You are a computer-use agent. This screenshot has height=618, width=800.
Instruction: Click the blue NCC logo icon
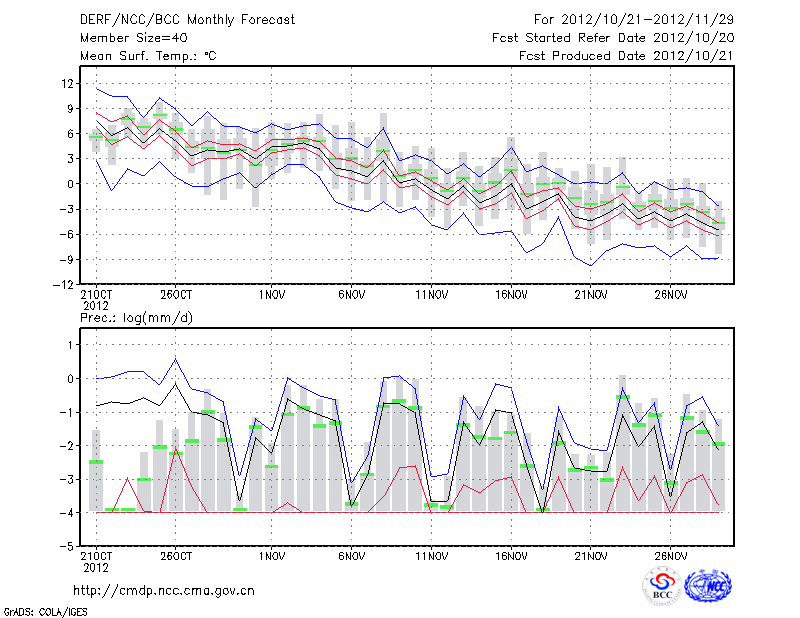[x=707, y=586]
